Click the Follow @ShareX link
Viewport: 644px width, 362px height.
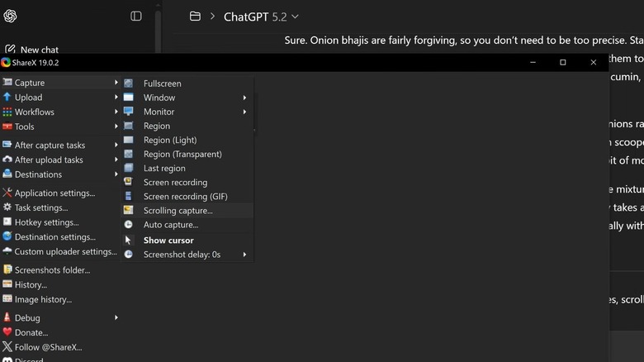pos(48,347)
